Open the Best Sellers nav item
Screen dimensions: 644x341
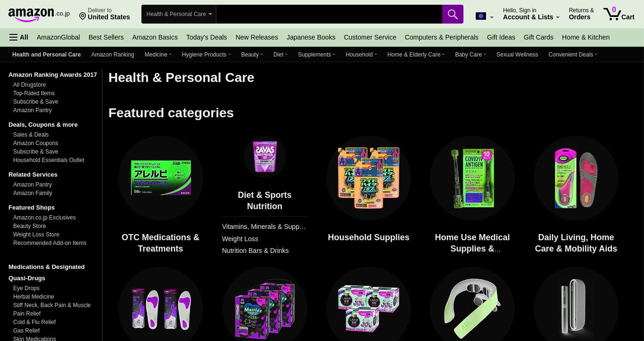[106, 37]
